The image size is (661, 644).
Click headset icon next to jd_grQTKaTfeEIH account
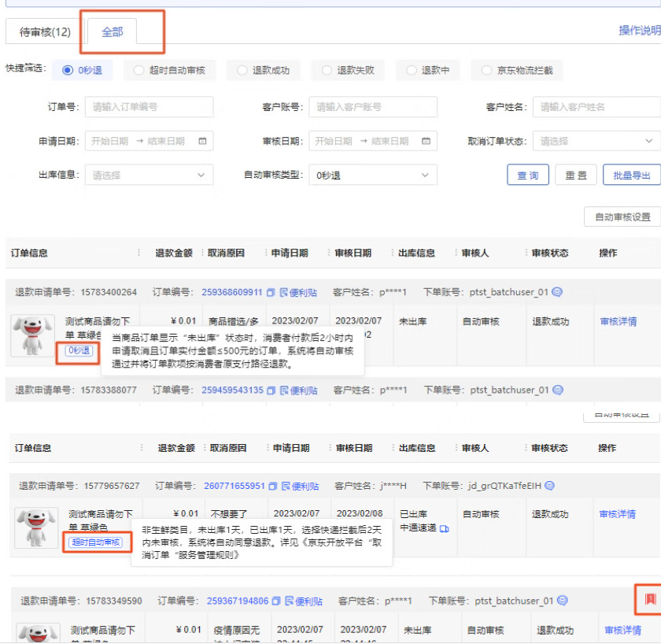(x=549, y=485)
